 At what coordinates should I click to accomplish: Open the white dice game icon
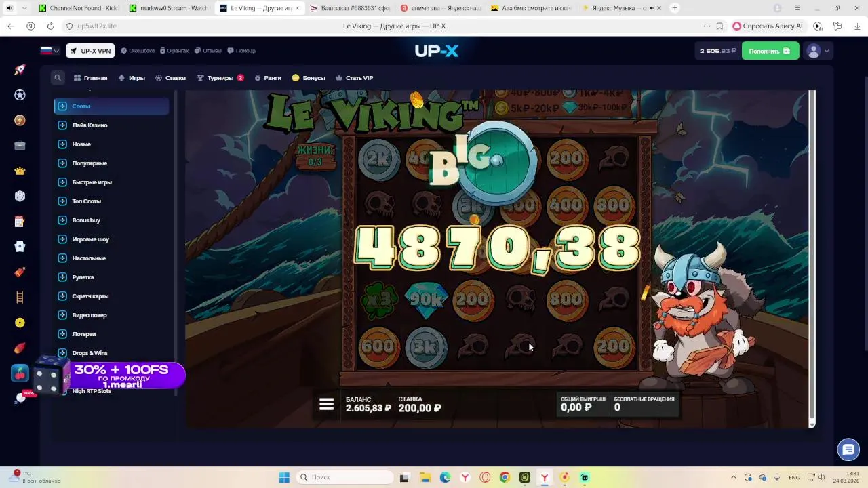pos(20,196)
